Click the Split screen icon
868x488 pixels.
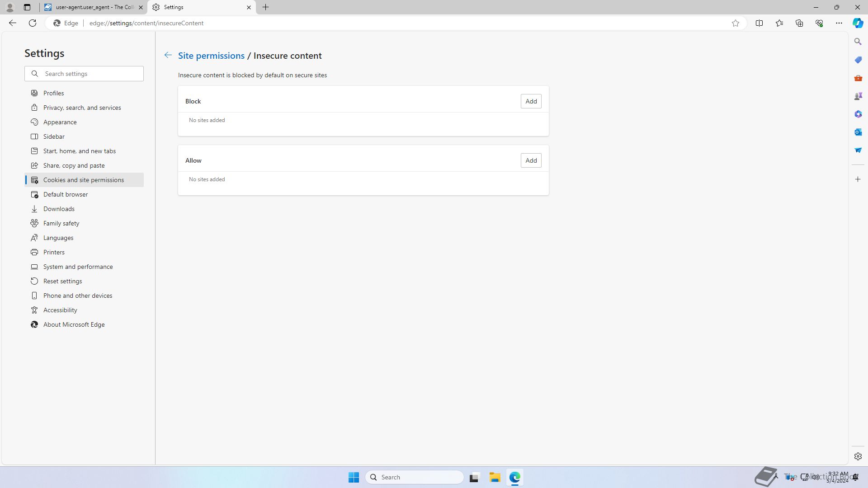point(759,23)
